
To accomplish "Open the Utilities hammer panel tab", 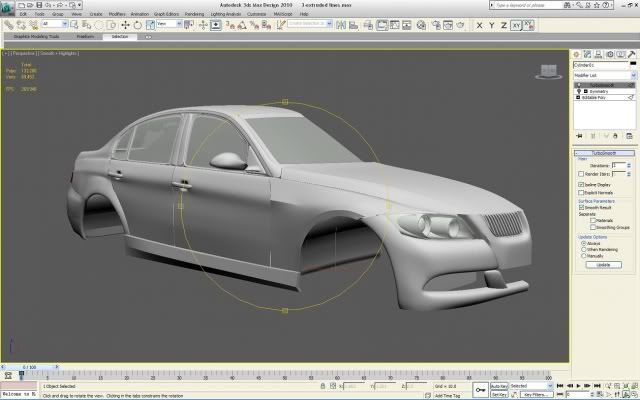I will click(631, 54).
